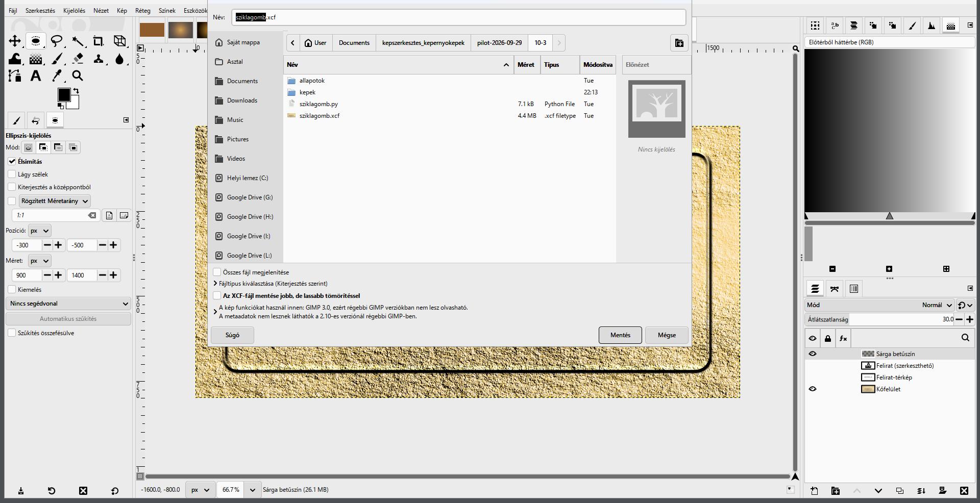Select the Paths tool

pyautogui.click(x=15, y=76)
